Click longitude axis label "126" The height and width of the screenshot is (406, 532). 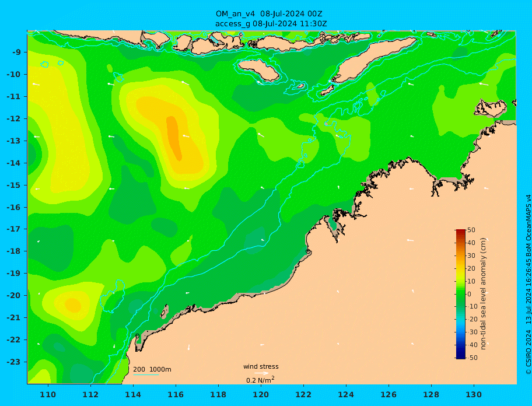tap(388, 395)
